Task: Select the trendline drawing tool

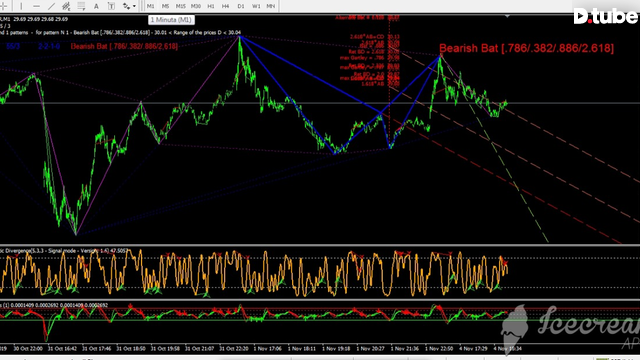Action: pos(51,6)
